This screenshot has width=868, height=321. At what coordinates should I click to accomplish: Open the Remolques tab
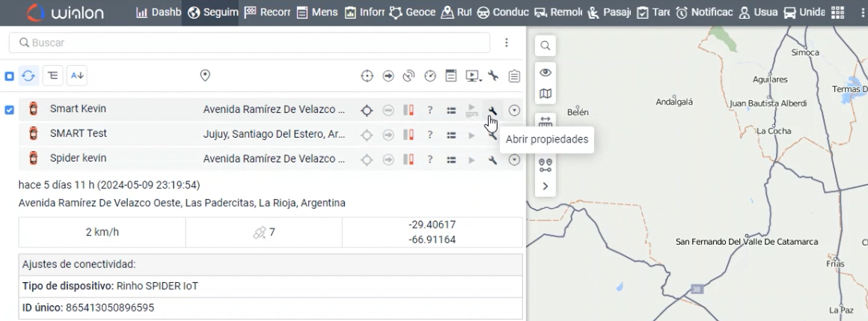[558, 12]
